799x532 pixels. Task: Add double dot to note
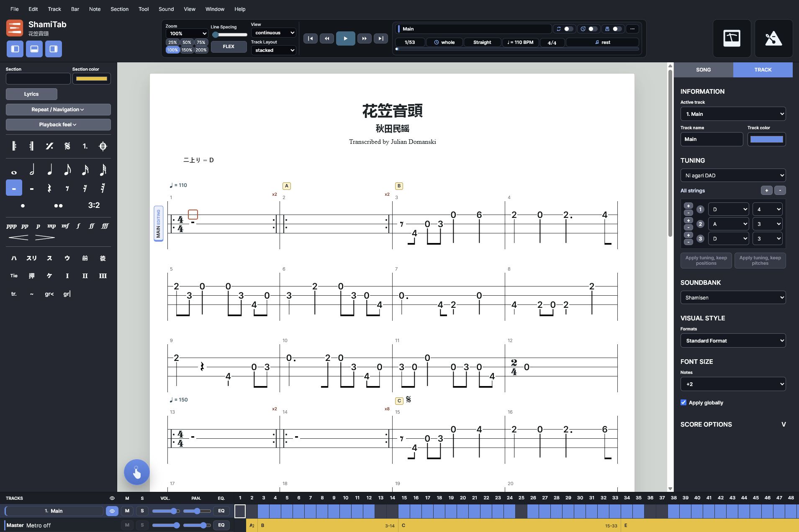(x=58, y=205)
